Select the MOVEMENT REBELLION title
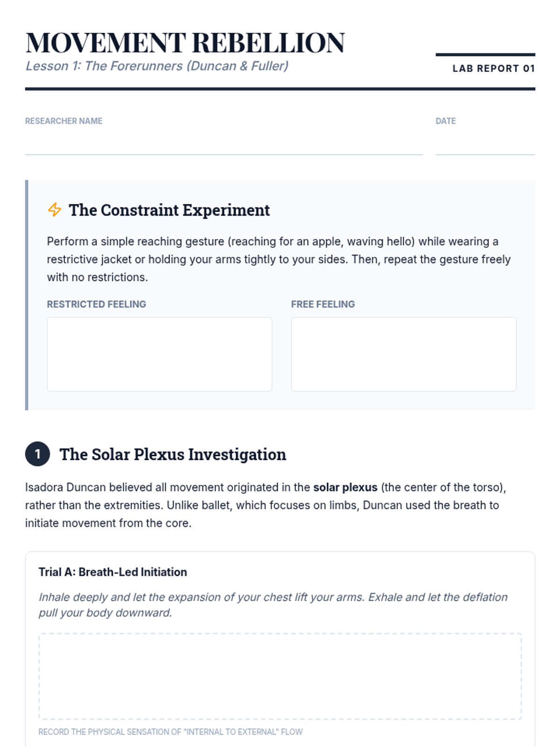Image resolution: width=560 pixels, height=747 pixels. [185, 43]
